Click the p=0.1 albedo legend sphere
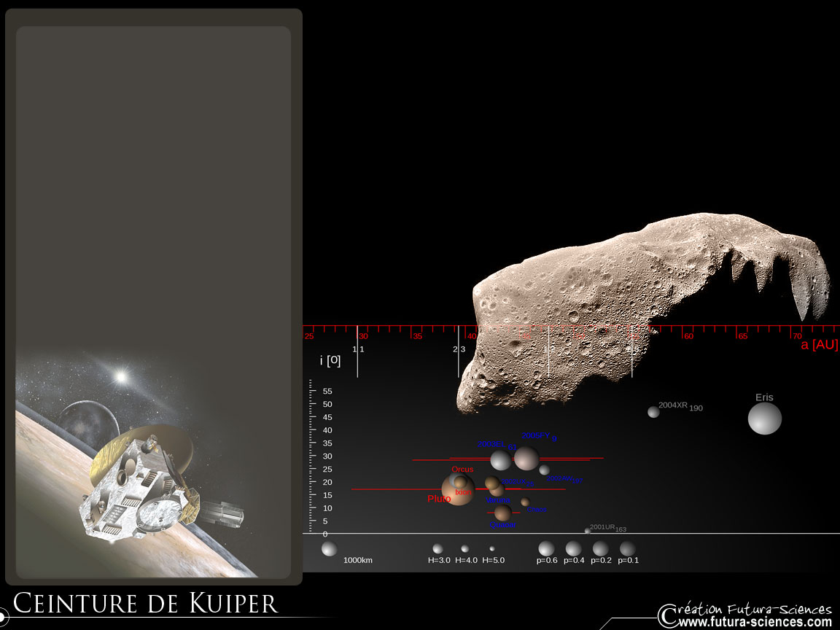840x630 pixels. point(627,548)
